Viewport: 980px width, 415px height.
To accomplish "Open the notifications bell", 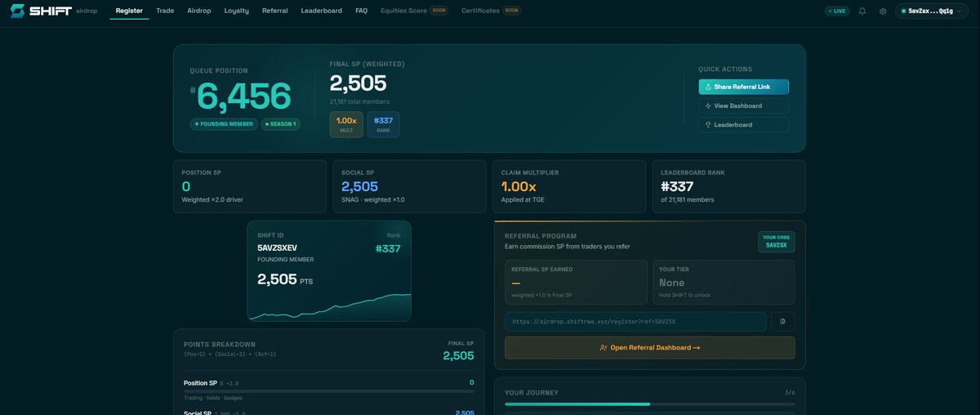I will tap(862, 11).
